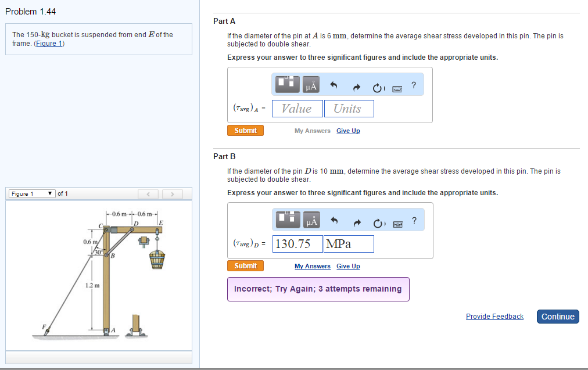This screenshot has height=370, width=588.
Task: Click Give Up for Part B
Action: (x=347, y=266)
